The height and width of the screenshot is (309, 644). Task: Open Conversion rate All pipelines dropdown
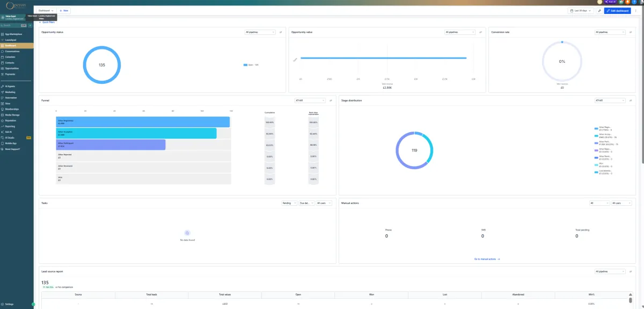(x=610, y=32)
